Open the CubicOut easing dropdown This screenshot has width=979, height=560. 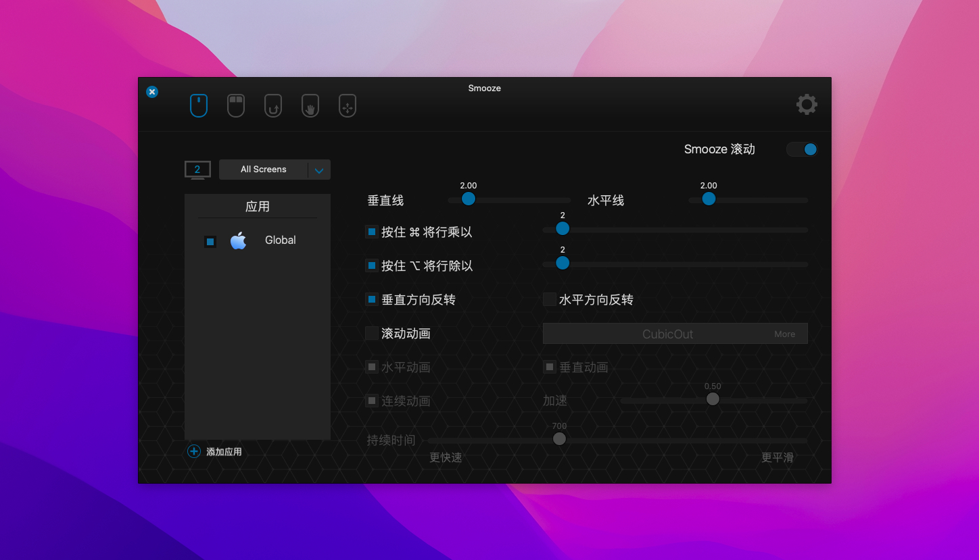click(667, 334)
